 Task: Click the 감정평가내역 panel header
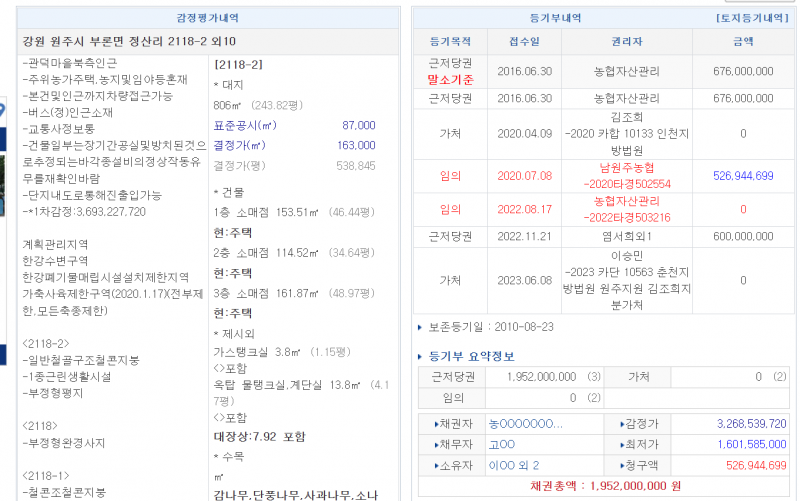click(x=207, y=18)
